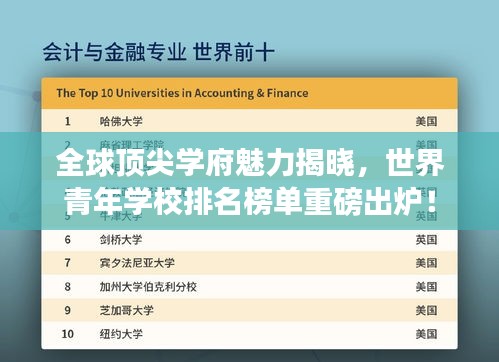Click the 美国 label in the 宾夕法尼亚大学 row
This screenshot has width=499, height=362.
[426, 263]
